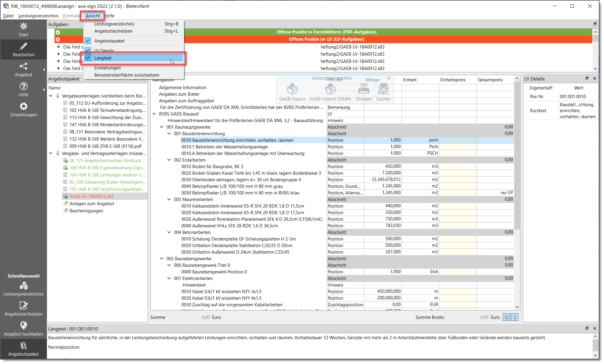Open the Angebot share icon
The height and width of the screenshot is (364, 604).
pos(23,66)
